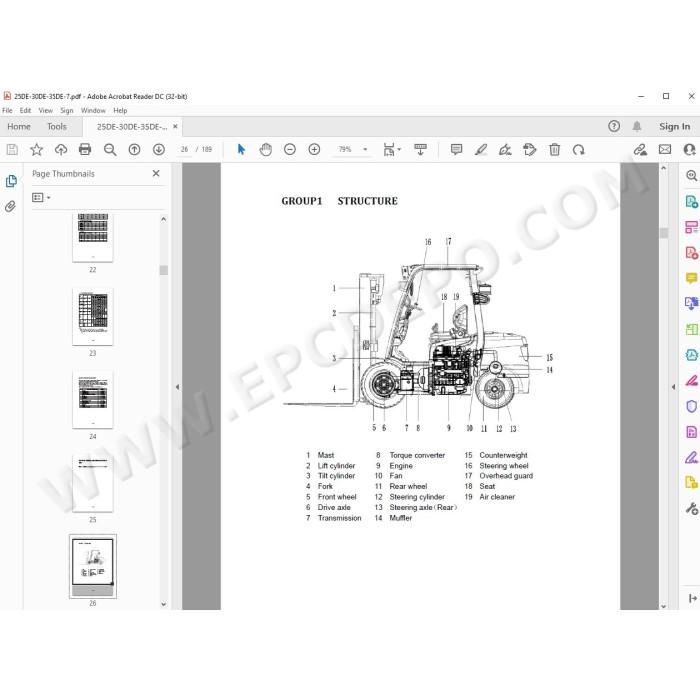Image resolution: width=700 pixels, height=700 pixels.
Task: Click document scroll up arrow
Action: 663,168
